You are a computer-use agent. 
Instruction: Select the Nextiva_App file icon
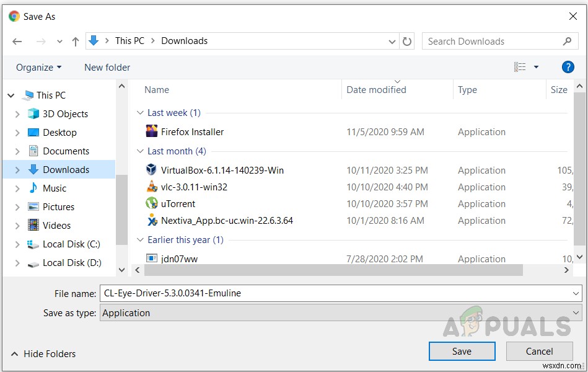point(152,220)
